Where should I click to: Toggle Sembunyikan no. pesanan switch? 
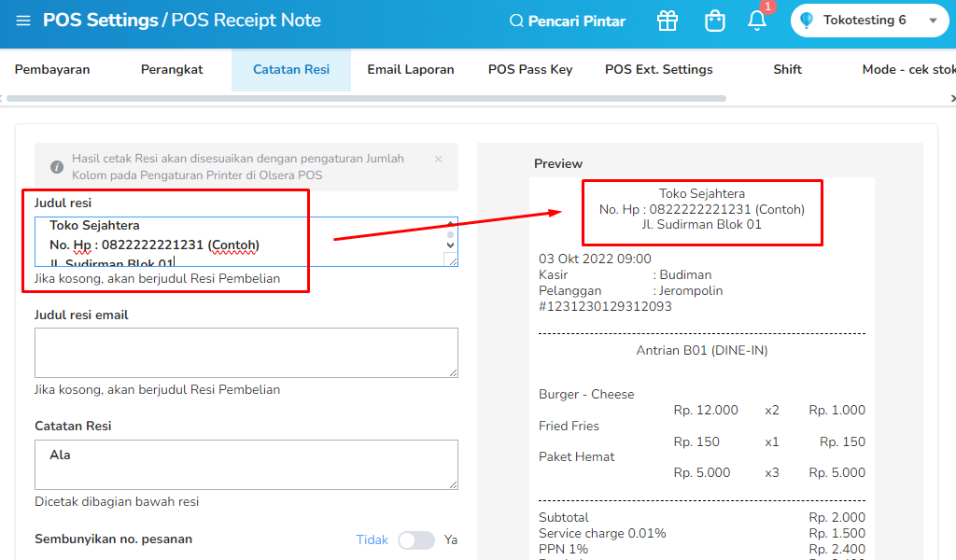[x=415, y=539]
